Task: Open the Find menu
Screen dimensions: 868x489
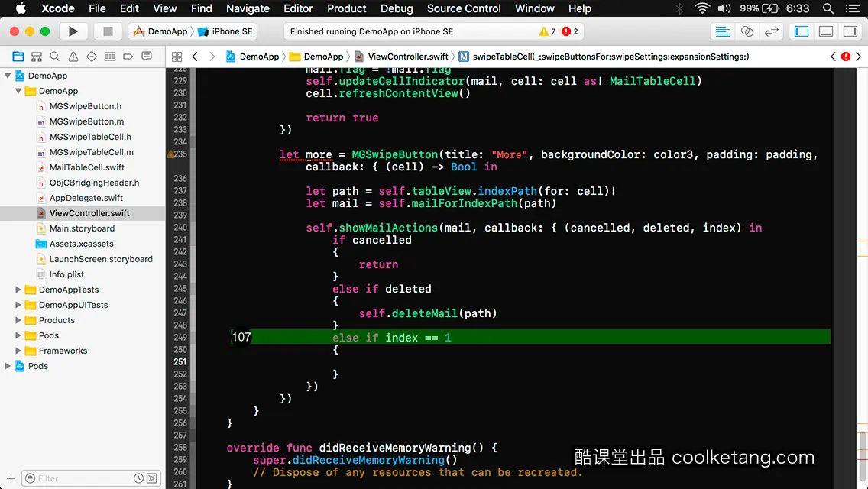Action: (x=202, y=8)
